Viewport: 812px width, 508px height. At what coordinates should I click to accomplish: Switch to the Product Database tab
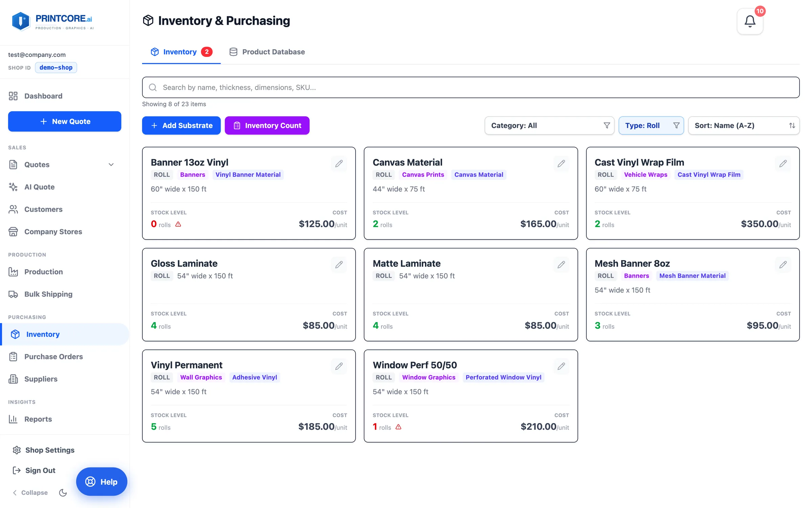coord(267,52)
